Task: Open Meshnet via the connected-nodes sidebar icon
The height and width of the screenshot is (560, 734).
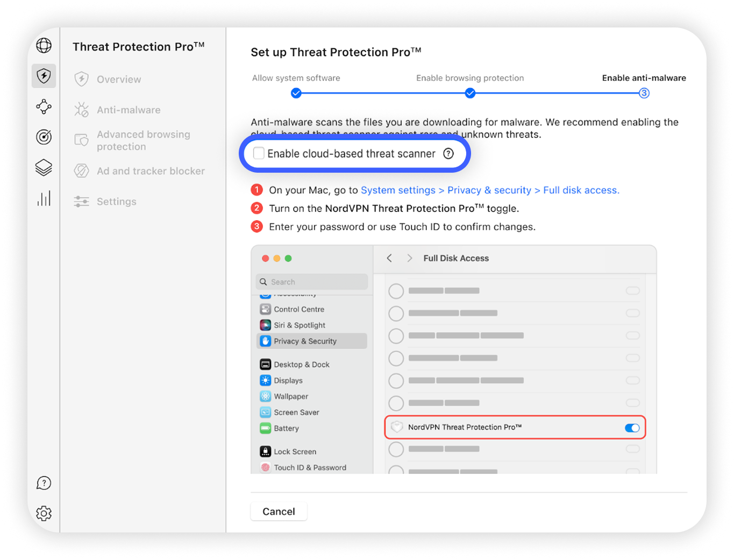Action: [44, 107]
